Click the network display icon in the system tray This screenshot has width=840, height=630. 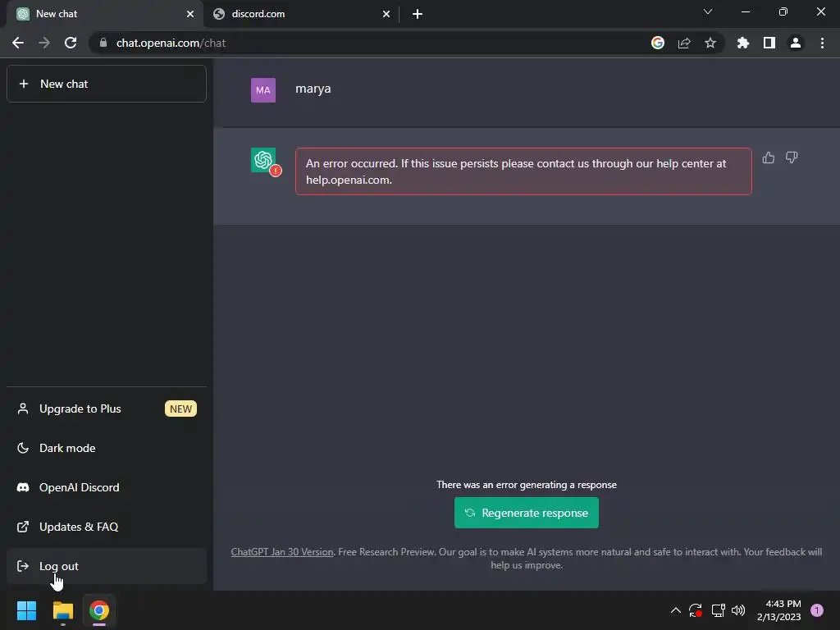pyautogui.click(x=718, y=610)
